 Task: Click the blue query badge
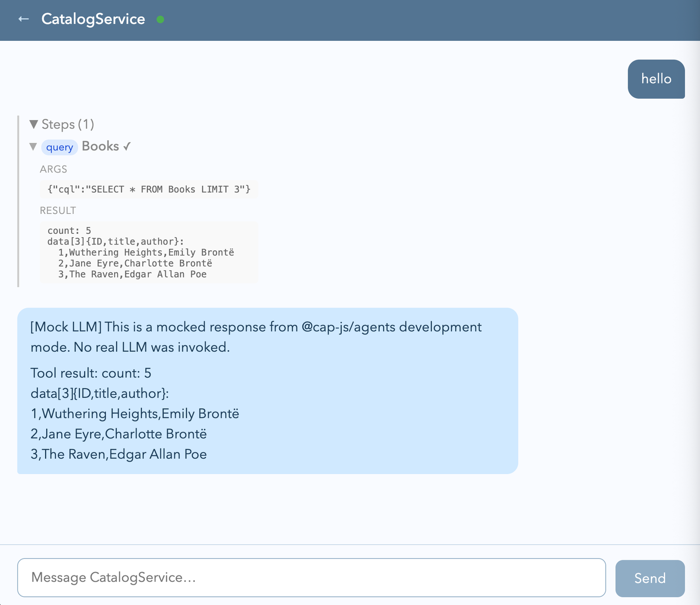(59, 147)
